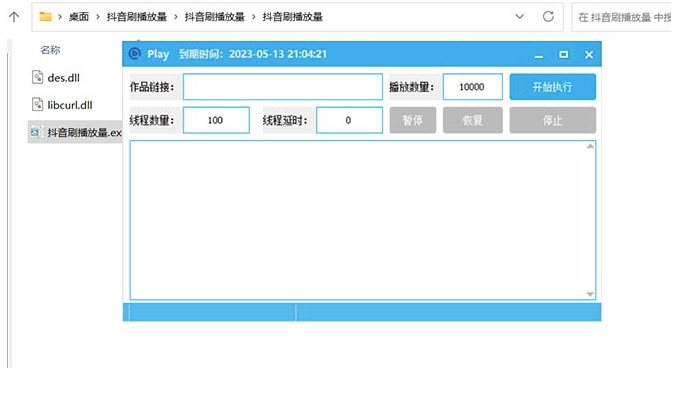
Task: Click des.dll file icon
Action: (x=38, y=77)
